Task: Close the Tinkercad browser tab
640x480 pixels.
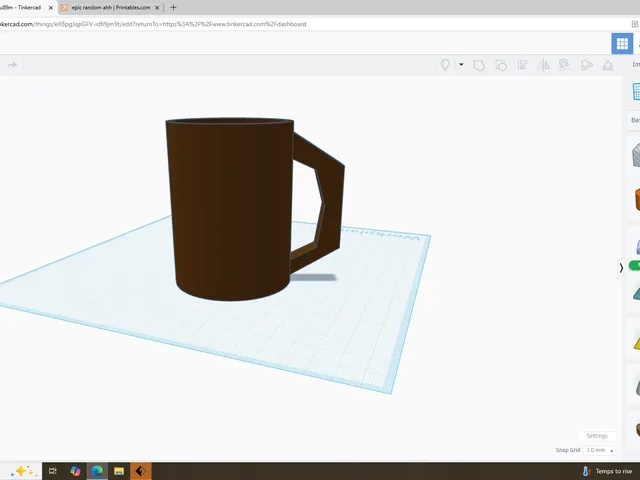Action: point(51,7)
